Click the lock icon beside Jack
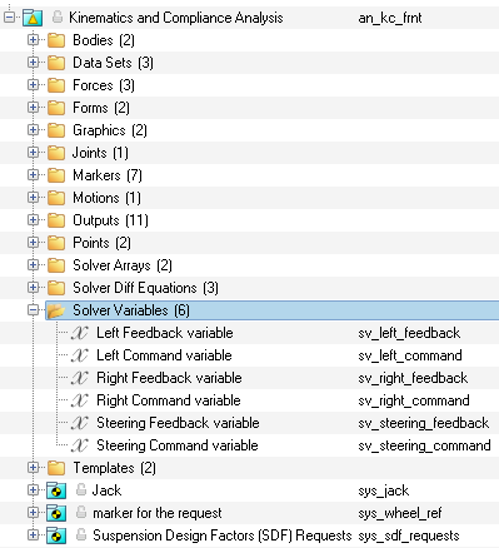Viewport: 501px width, 550px height. coord(81,490)
